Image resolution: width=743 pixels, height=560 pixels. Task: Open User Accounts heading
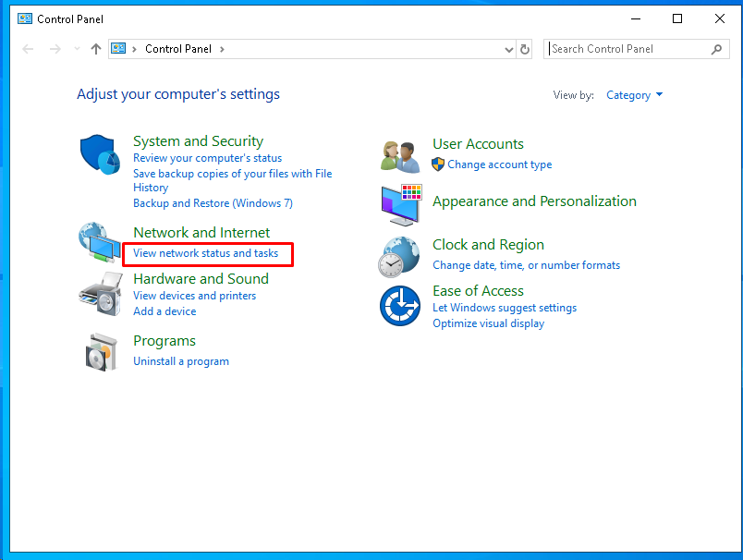(478, 144)
